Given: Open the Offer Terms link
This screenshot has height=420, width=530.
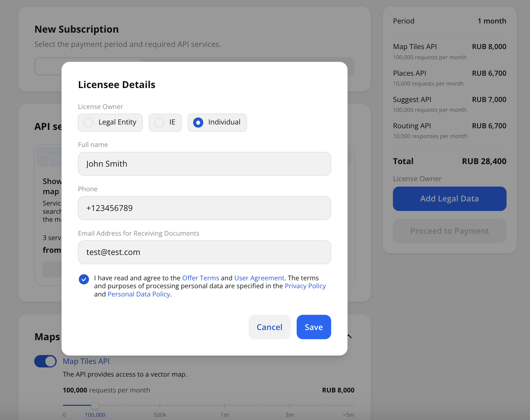Looking at the screenshot, I should (x=200, y=278).
